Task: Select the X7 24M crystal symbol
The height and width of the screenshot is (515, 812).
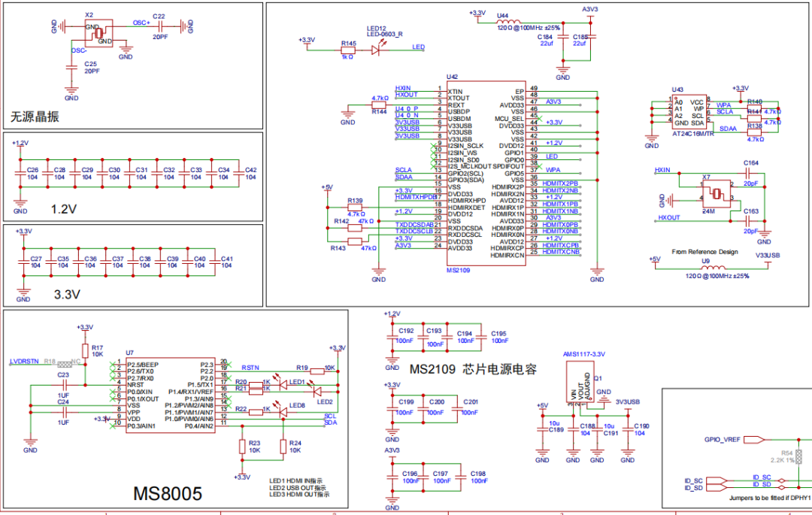Action: (717, 194)
